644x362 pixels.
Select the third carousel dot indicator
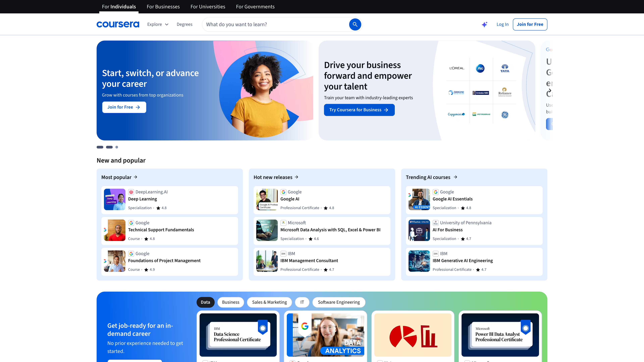(117, 147)
